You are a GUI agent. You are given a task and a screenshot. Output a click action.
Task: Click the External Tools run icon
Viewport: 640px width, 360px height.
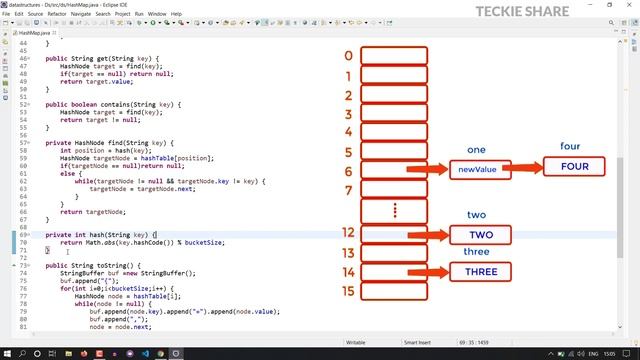181,23
